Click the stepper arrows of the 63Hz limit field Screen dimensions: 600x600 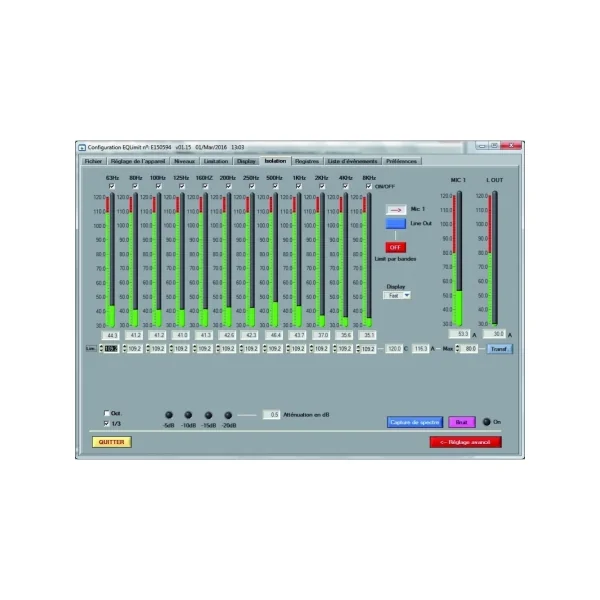(101, 349)
